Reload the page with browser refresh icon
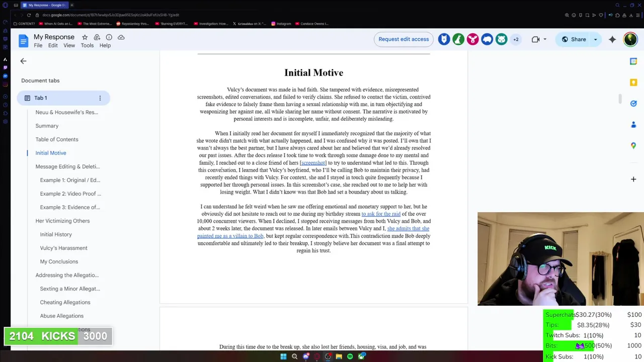The image size is (644, 362). 29,15
